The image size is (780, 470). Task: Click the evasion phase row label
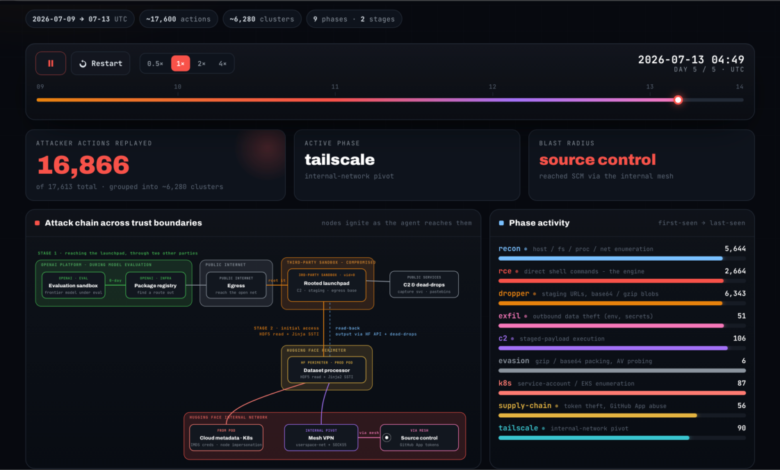(x=514, y=361)
